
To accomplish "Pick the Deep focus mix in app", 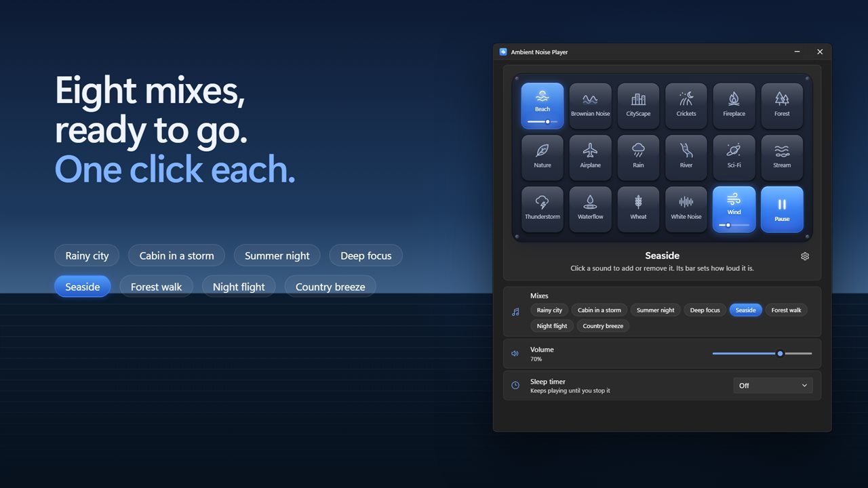I will [x=705, y=310].
